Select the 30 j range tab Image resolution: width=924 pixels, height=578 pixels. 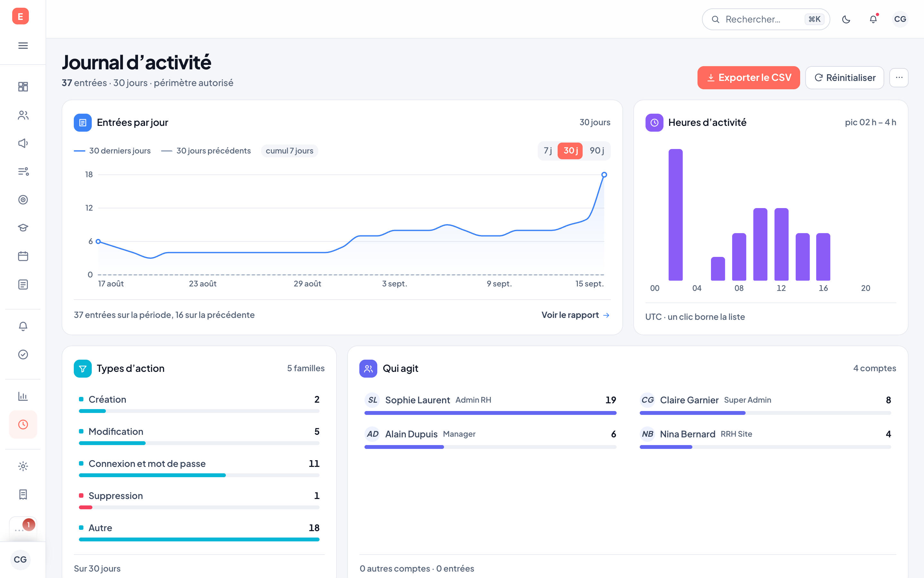[570, 151]
